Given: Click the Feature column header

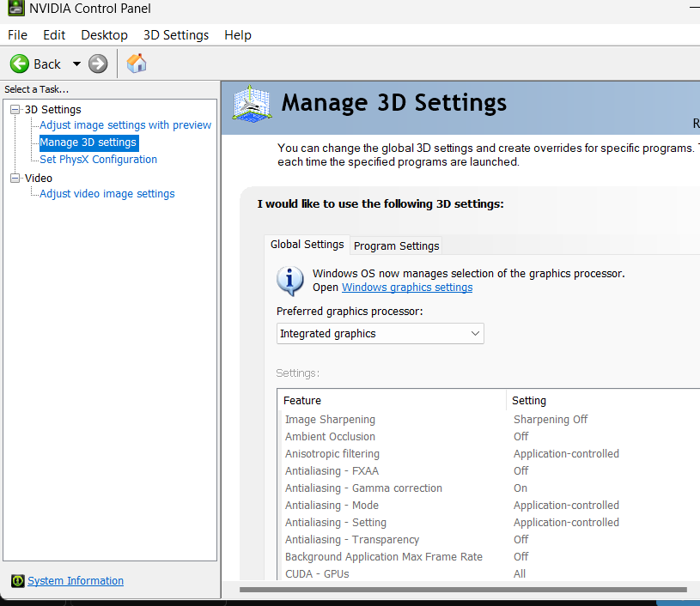Looking at the screenshot, I should coord(392,400).
